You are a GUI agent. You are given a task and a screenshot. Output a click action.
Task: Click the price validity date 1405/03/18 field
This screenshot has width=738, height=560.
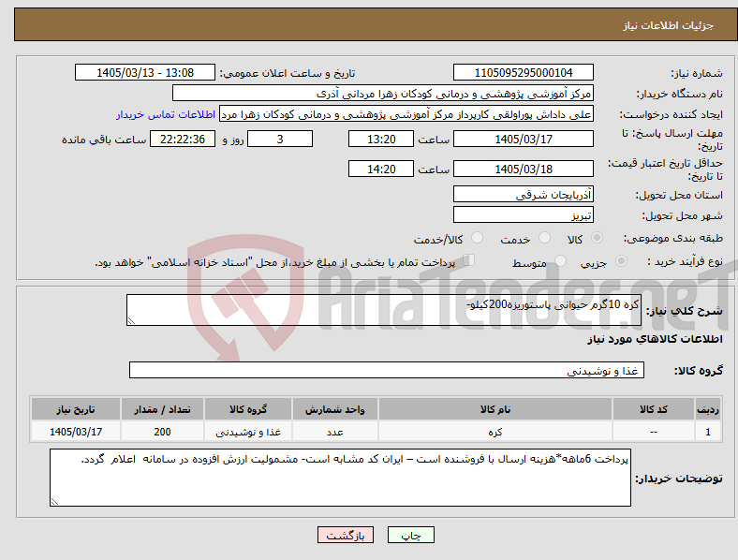(523, 169)
